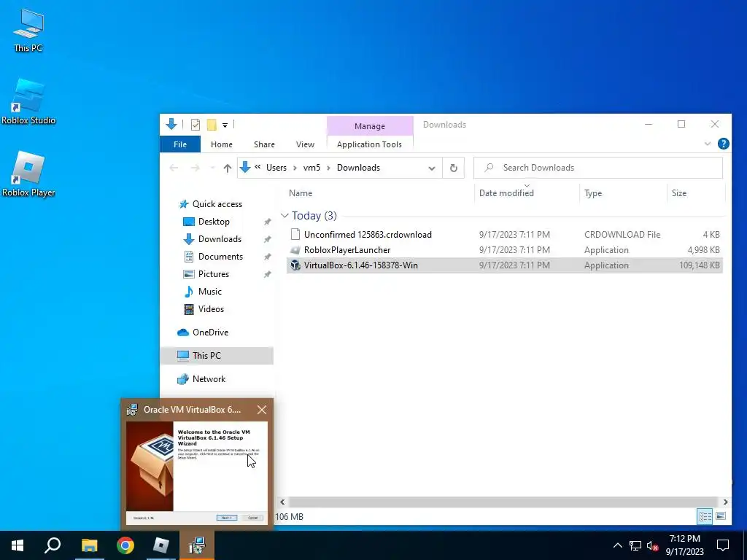The height and width of the screenshot is (560, 747).
Task: Open the Windows Start menu
Action: click(18, 545)
